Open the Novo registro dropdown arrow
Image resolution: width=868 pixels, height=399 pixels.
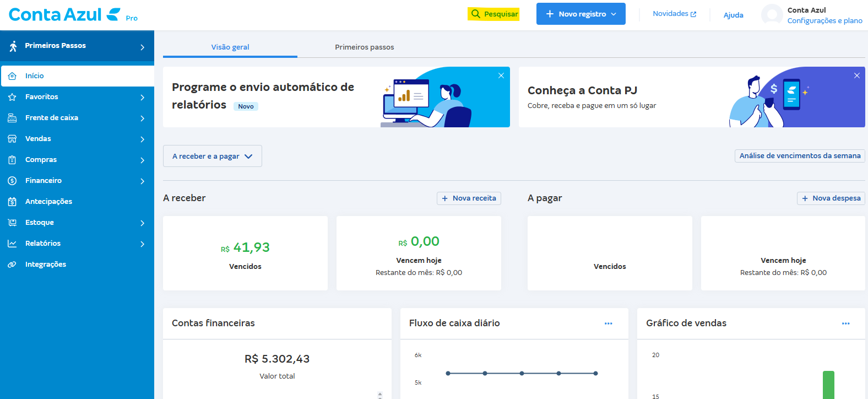click(614, 14)
